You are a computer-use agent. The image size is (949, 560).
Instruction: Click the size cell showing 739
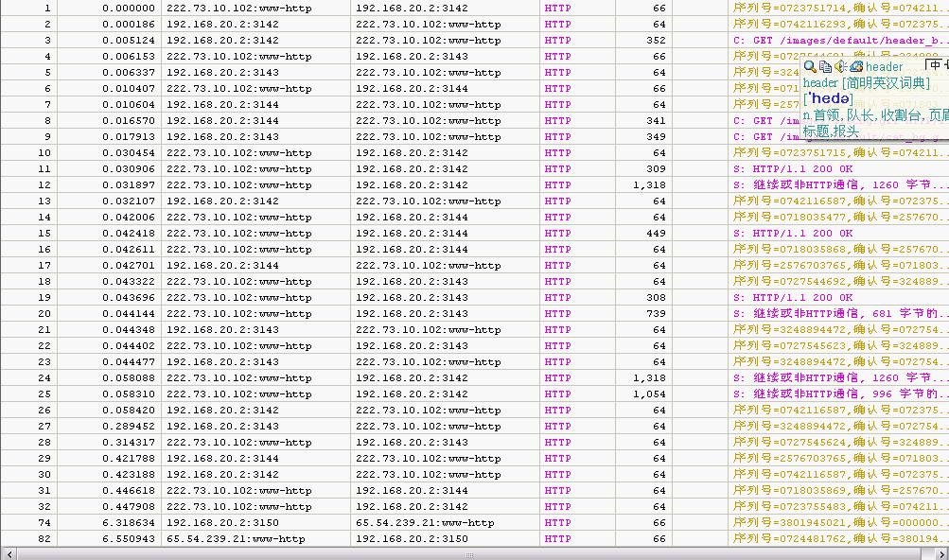click(643, 313)
